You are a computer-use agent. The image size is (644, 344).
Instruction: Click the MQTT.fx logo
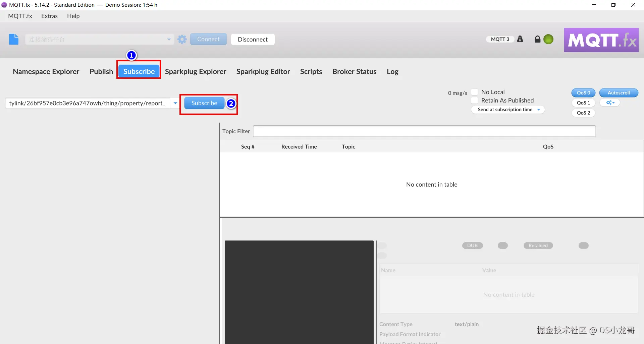pos(601,40)
